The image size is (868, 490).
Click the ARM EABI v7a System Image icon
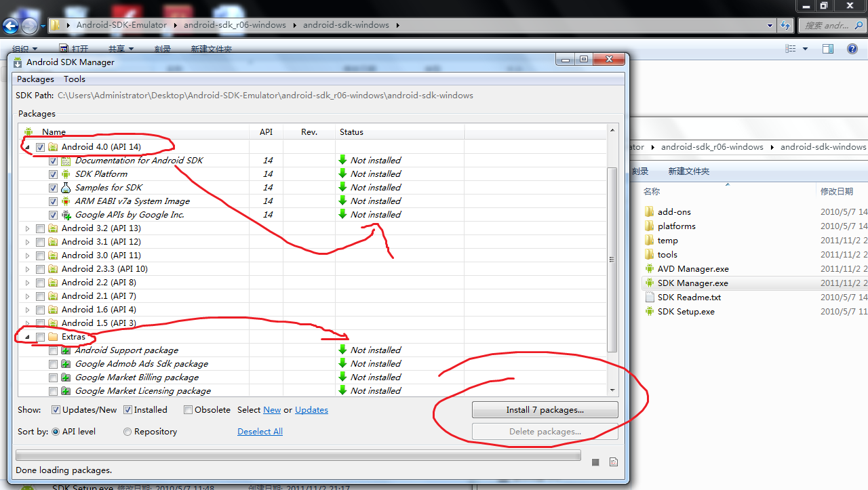(66, 201)
